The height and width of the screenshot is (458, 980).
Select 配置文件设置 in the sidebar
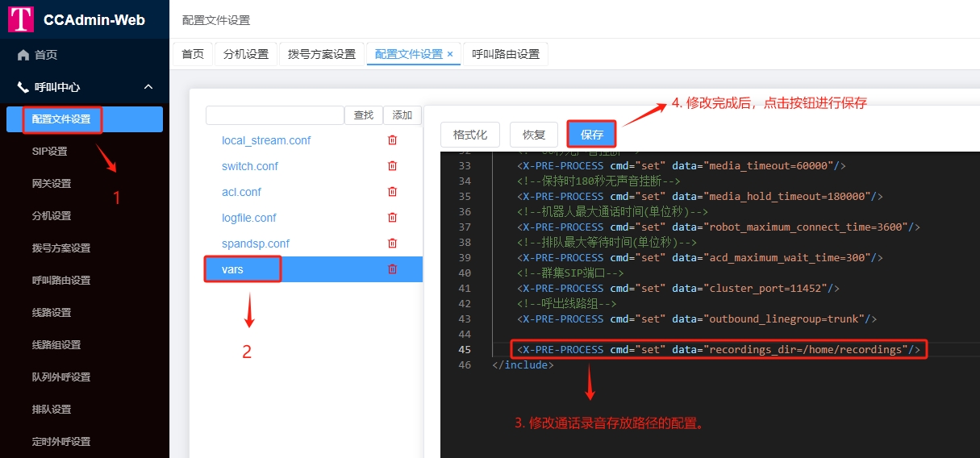(x=85, y=119)
